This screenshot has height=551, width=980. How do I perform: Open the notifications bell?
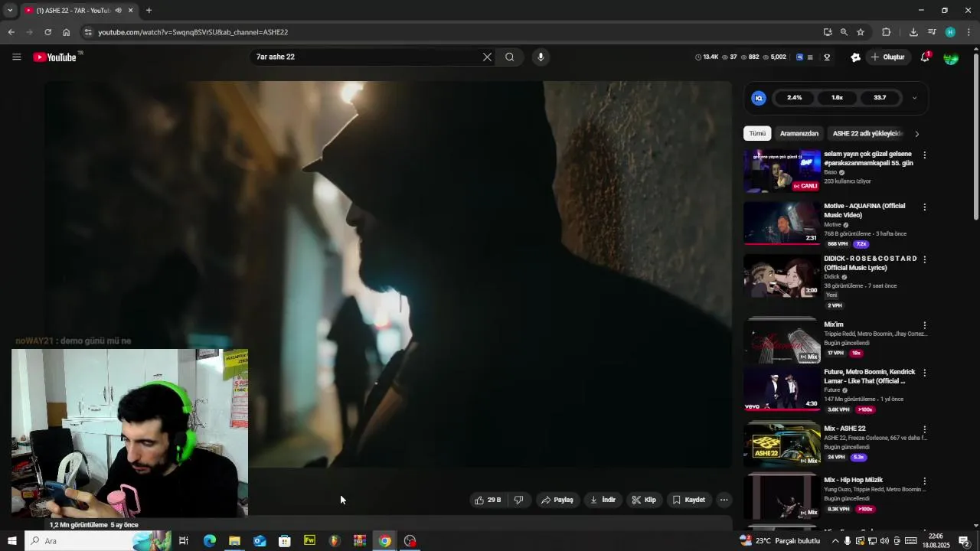click(925, 57)
